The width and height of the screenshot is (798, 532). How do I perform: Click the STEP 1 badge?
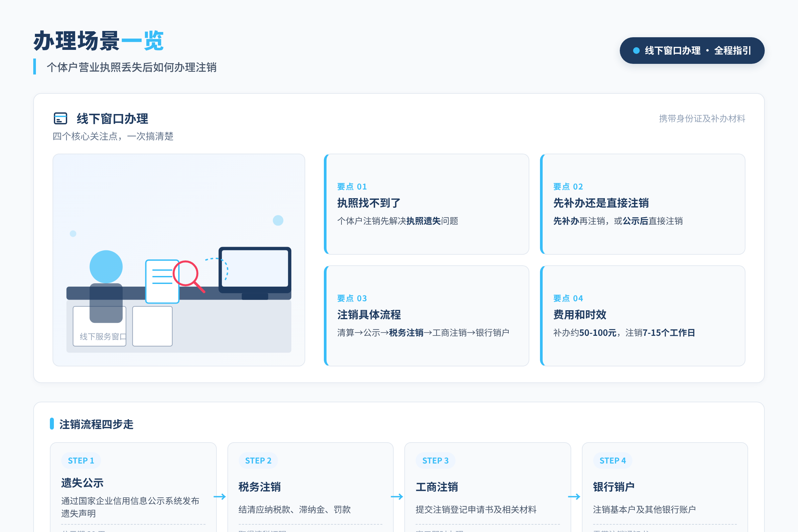[81, 461]
